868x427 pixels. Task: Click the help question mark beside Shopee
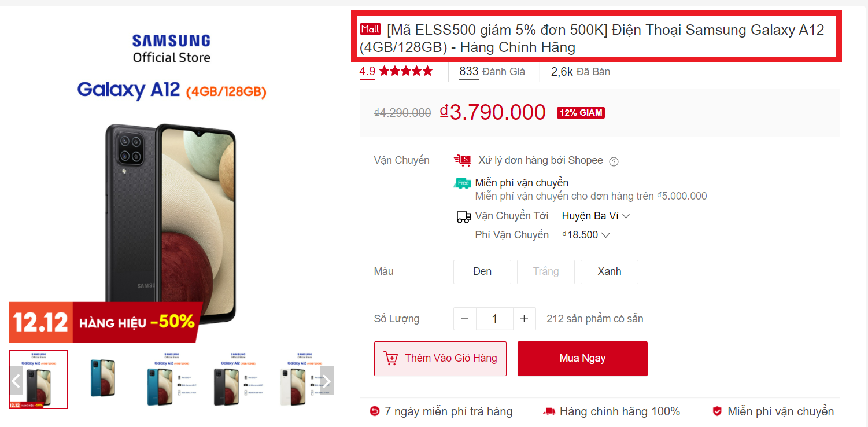614,161
